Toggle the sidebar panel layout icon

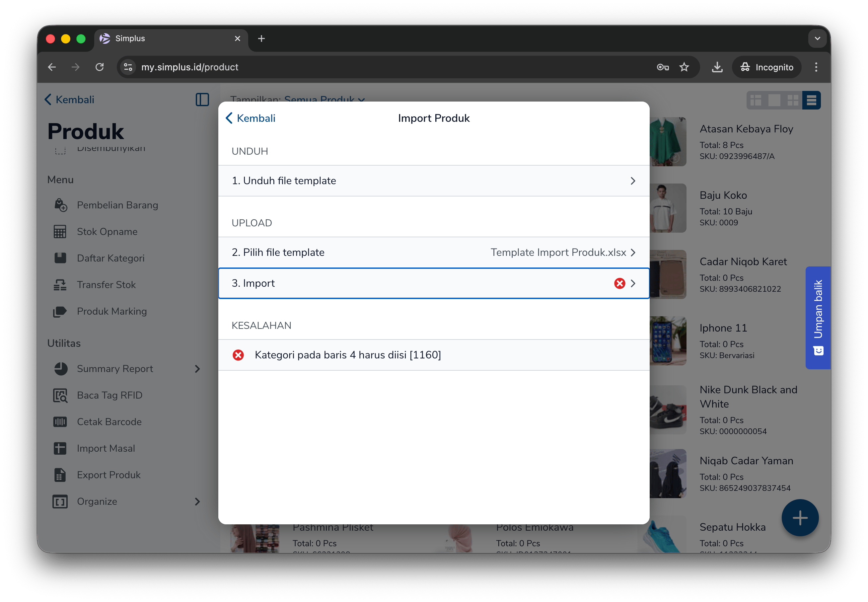click(202, 100)
